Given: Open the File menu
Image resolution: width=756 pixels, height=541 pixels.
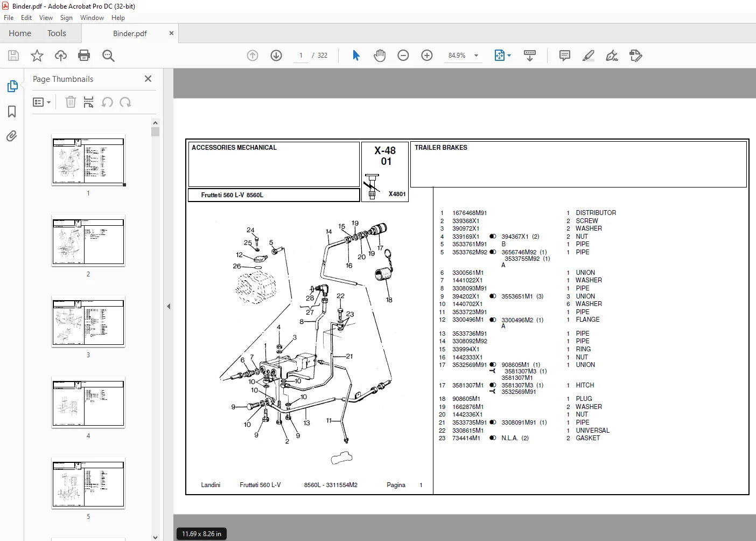Looking at the screenshot, I should (9, 18).
